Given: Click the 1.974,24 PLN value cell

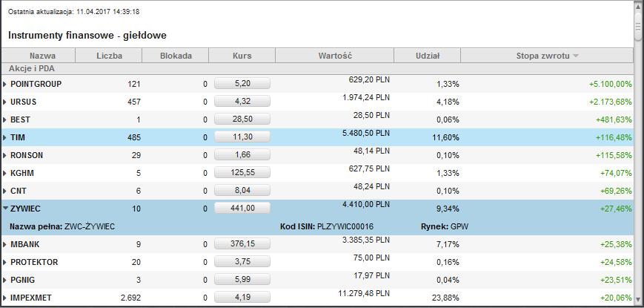Looking at the screenshot, I should tap(365, 97).
